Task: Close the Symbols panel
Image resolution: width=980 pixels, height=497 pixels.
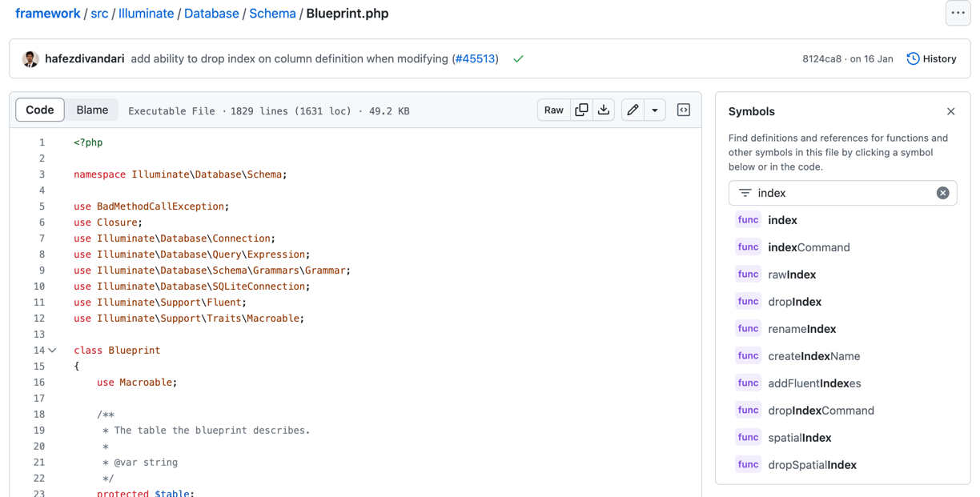Action: coord(950,111)
